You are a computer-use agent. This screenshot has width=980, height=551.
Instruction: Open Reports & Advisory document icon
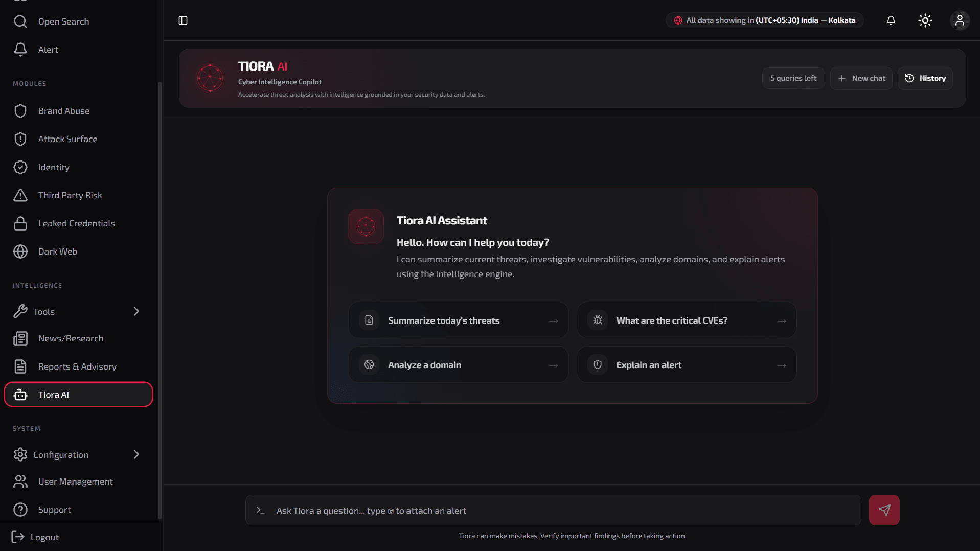tap(20, 366)
